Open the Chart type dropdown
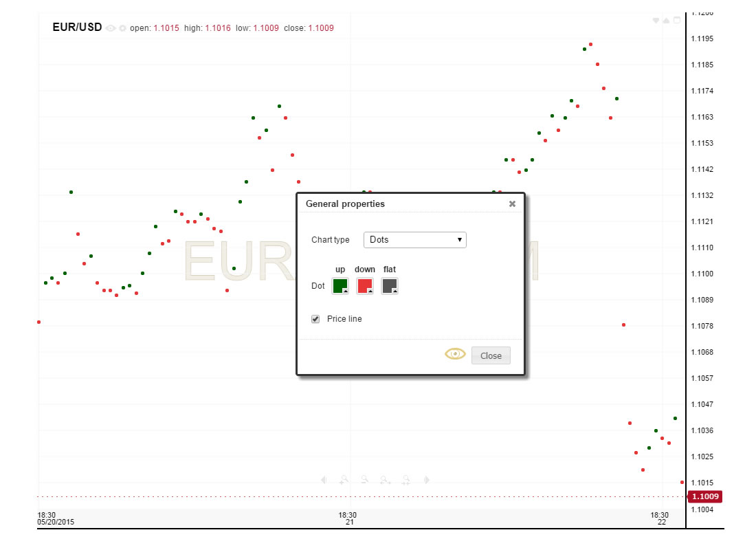 pyautogui.click(x=414, y=240)
